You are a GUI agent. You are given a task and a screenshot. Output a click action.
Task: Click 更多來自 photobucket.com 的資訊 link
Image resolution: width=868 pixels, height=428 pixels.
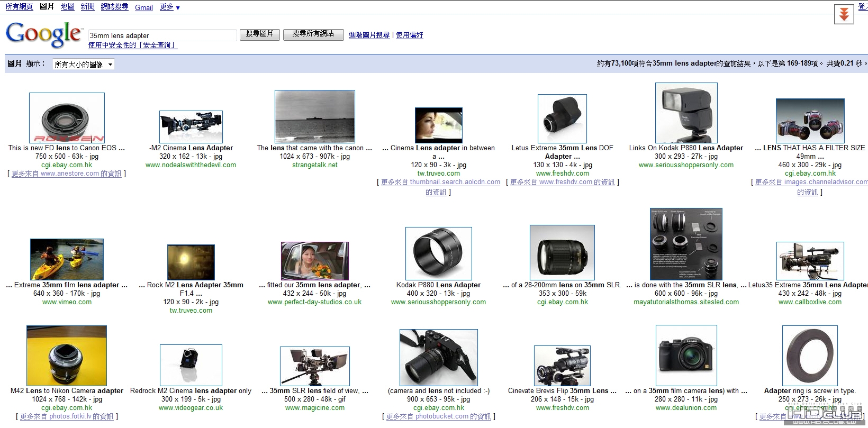coord(439,416)
